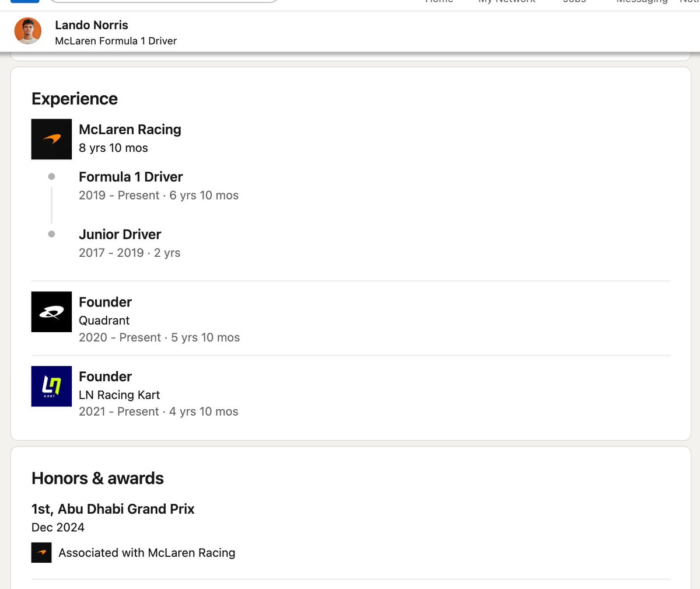Viewport: 700px width, 589px height.
Task: Click 2021 - Present · 4 yrs 10 mos dates
Action: (x=159, y=412)
